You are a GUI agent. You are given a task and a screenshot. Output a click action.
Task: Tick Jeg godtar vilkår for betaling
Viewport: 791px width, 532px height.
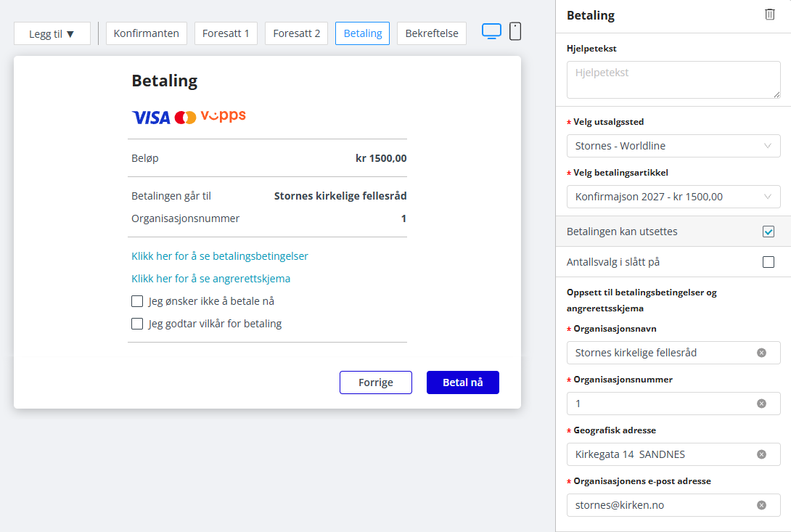click(x=137, y=324)
